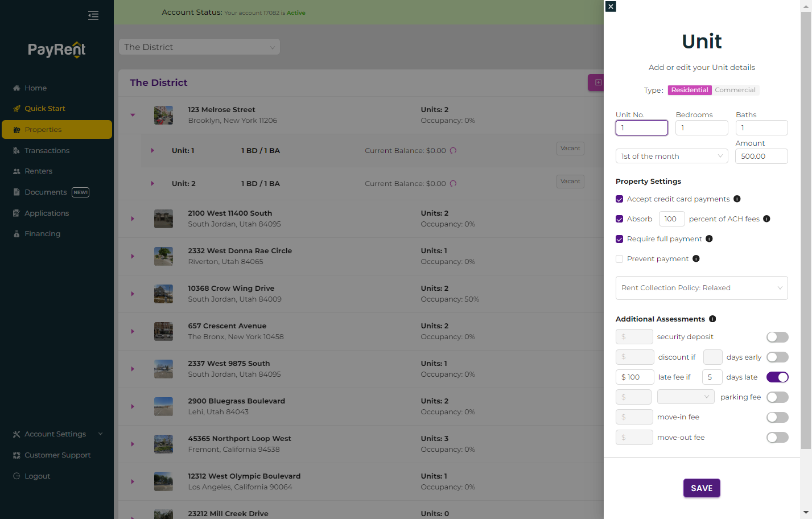Open the 1st of the month dropdown

click(x=671, y=156)
